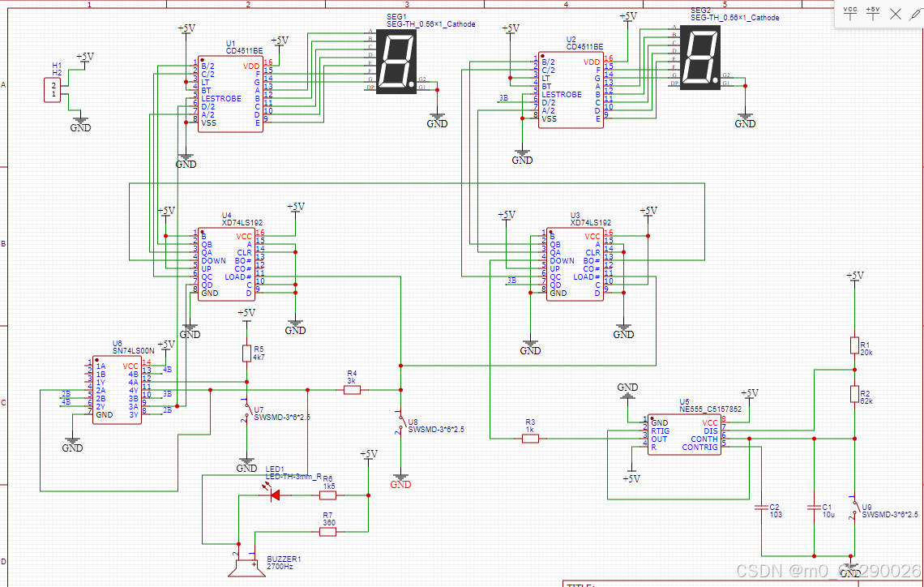This screenshot has height=587, width=924.
Task: Select the +5V power flag tool
Action: point(873,13)
